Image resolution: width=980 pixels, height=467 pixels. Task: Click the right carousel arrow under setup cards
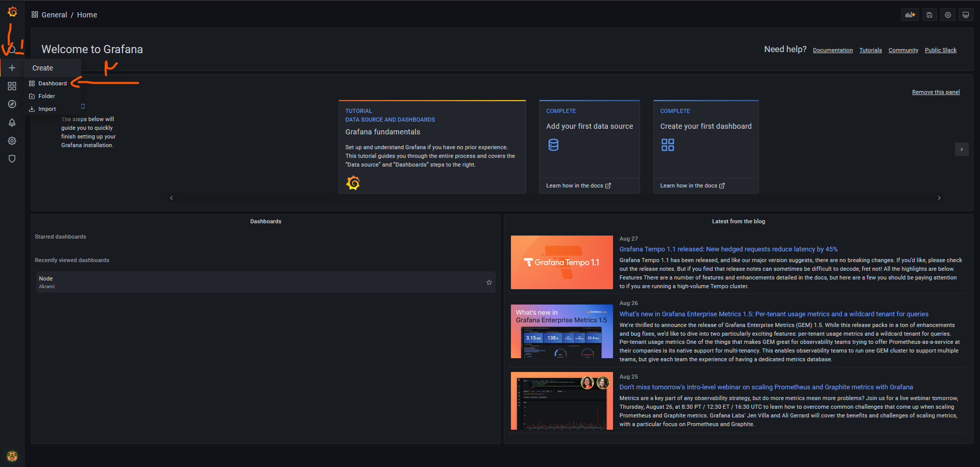point(939,198)
